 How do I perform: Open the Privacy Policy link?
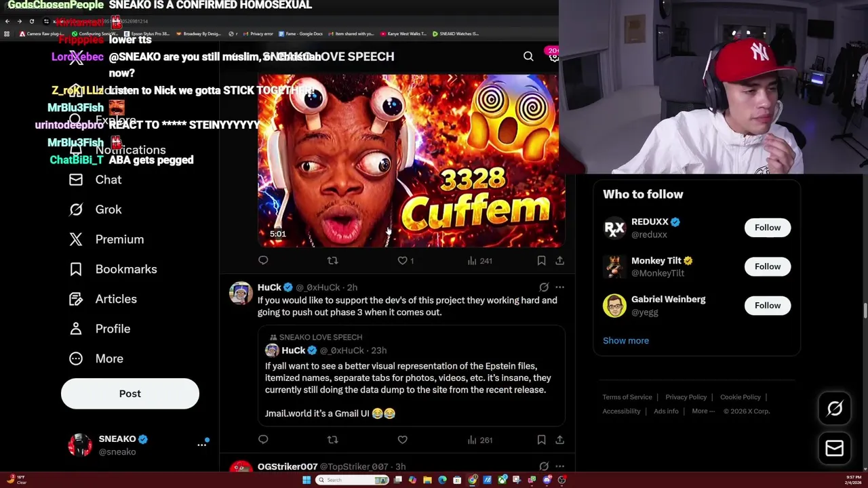pos(686,397)
